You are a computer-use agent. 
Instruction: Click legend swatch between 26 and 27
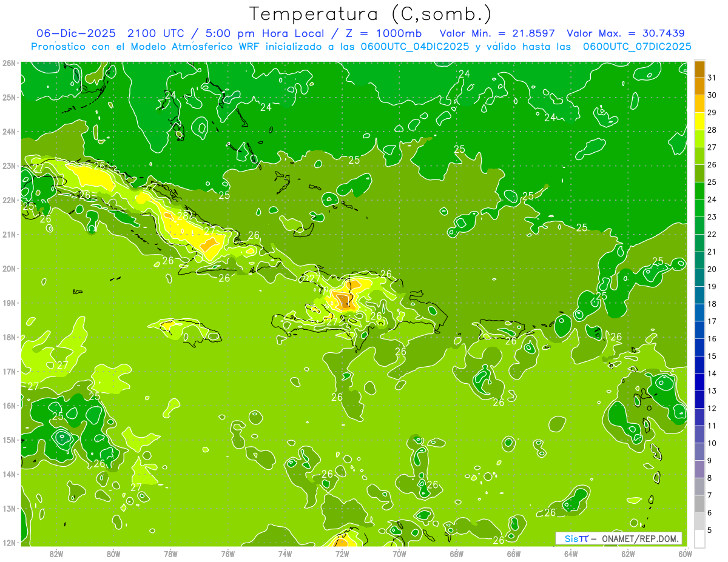pyautogui.click(x=699, y=156)
